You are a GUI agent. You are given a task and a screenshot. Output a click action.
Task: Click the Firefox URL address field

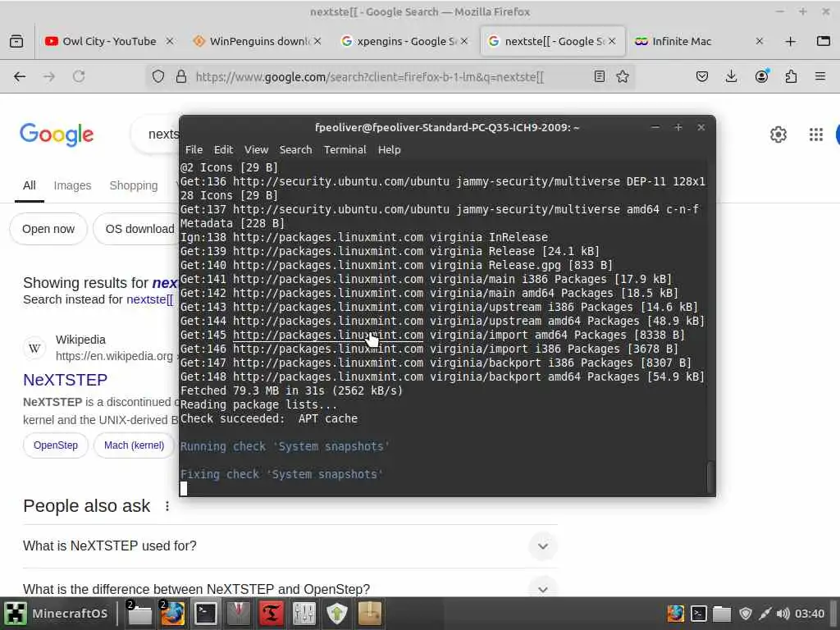point(390,76)
